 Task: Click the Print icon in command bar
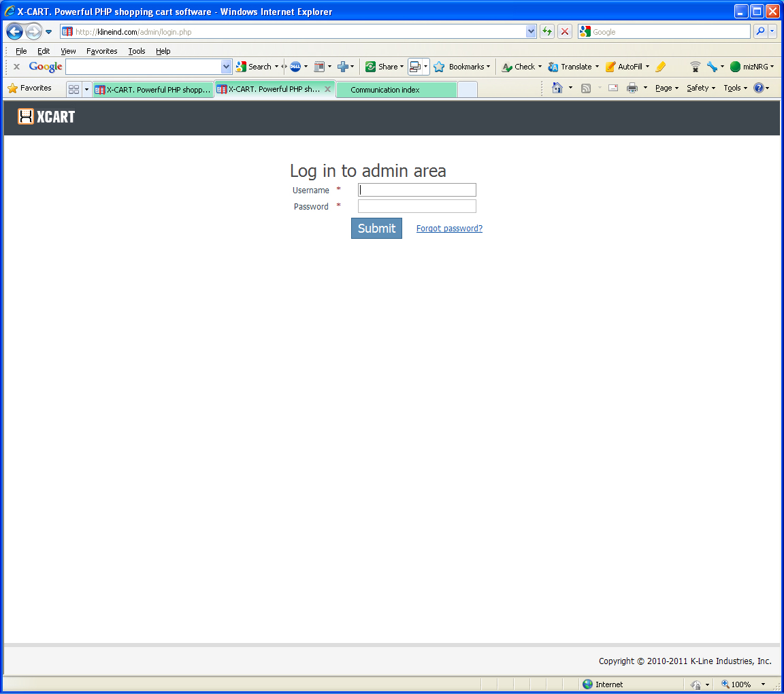632,88
